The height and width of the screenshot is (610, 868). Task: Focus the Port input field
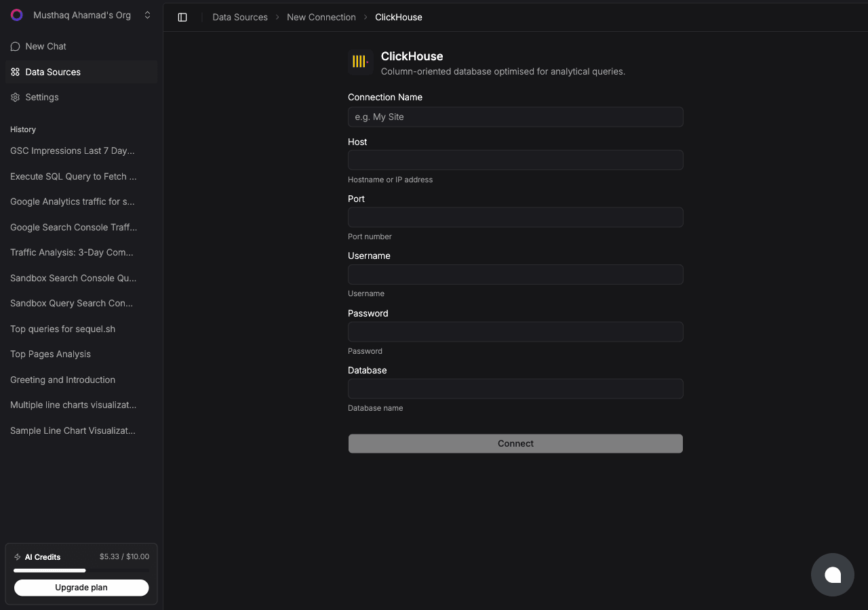coord(515,217)
